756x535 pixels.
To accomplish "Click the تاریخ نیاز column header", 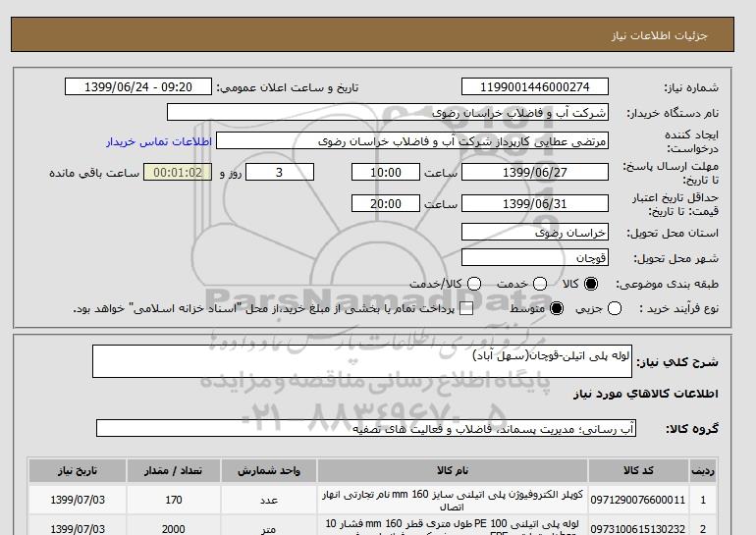I will tap(78, 471).
